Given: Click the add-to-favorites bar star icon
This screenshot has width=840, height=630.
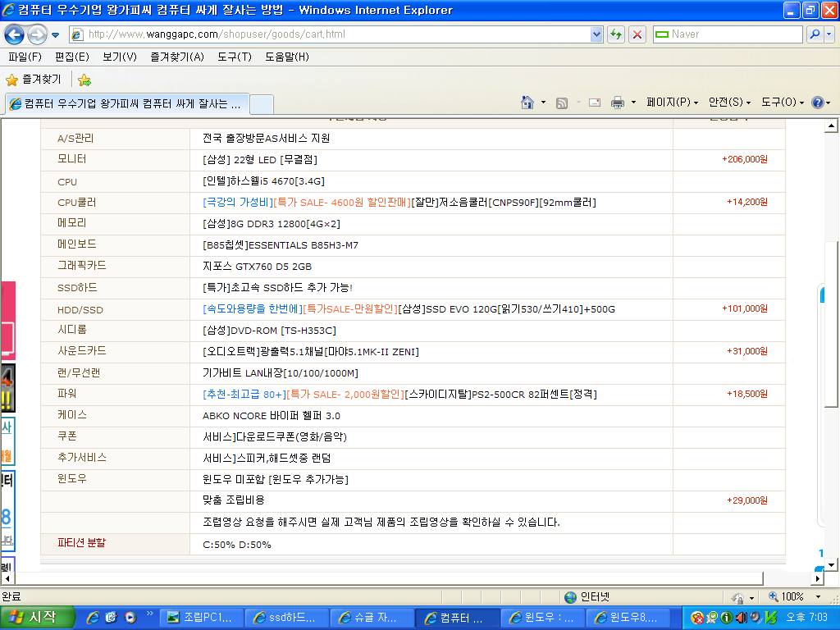Looking at the screenshot, I should [84, 80].
